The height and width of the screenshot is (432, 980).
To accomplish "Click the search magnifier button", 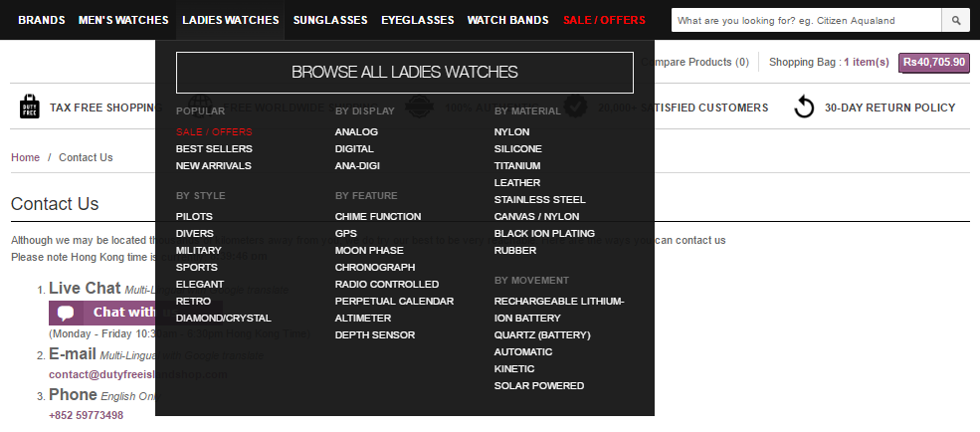I will tap(956, 20).
